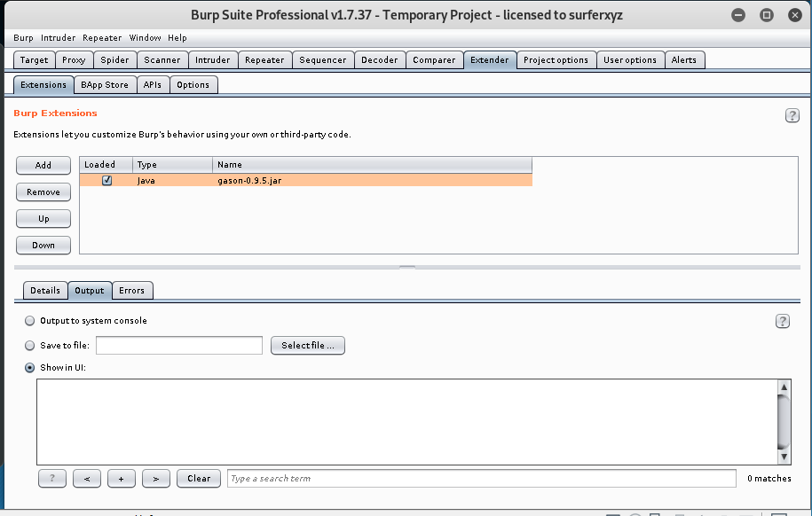Open help icon in Output panel
Image resolution: width=812 pixels, height=516 pixels.
click(782, 322)
